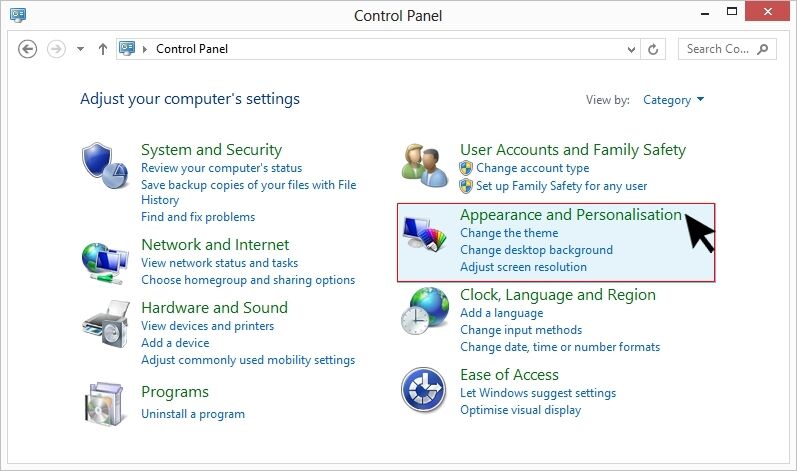
Task: Open Find and fix problems
Action: point(198,217)
